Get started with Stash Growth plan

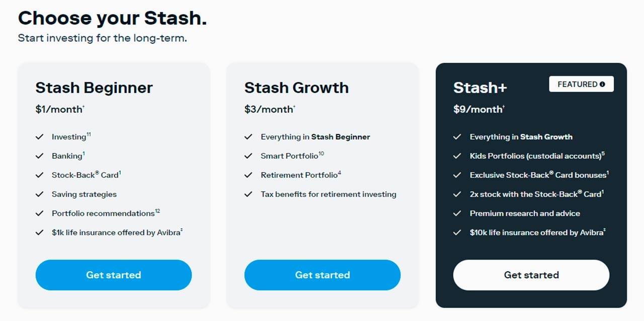(x=323, y=275)
